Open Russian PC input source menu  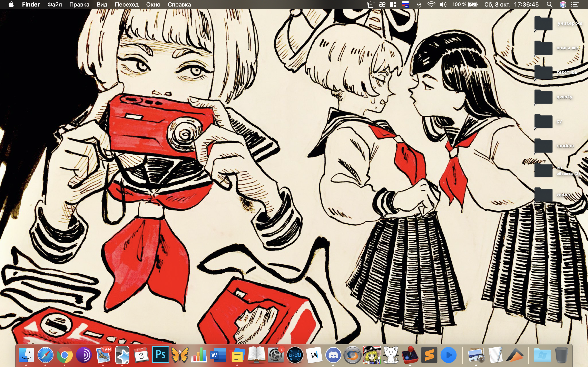point(405,5)
